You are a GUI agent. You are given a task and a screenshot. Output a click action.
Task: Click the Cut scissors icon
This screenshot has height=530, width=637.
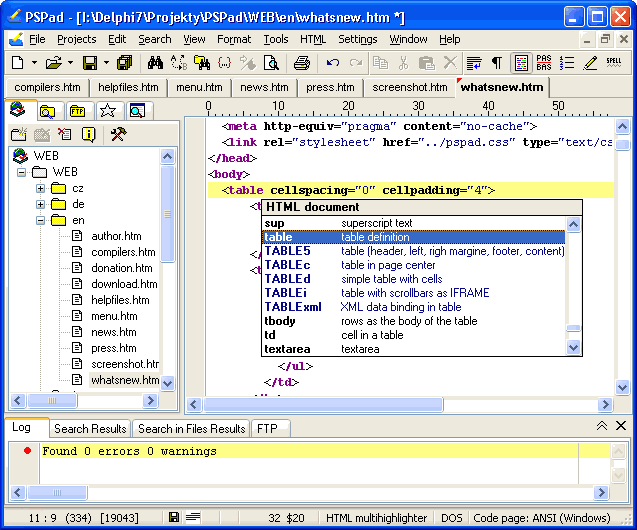pyautogui.click(x=403, y=63)
